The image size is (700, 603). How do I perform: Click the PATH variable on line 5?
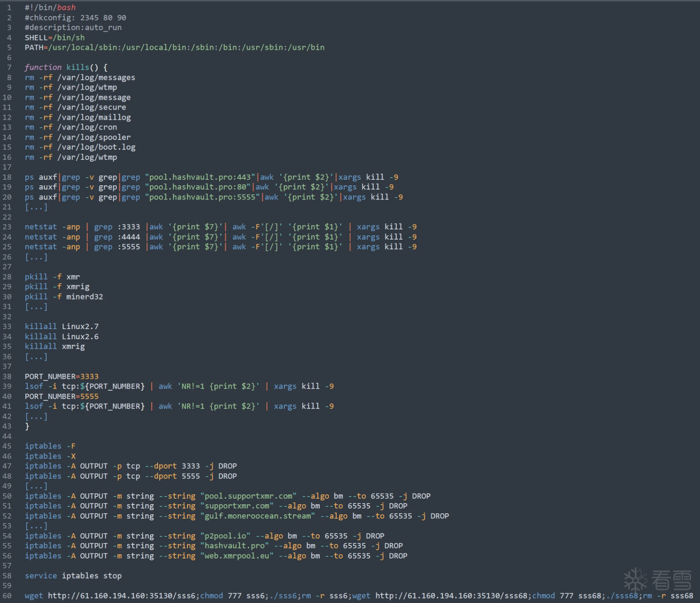coord(34,47)
